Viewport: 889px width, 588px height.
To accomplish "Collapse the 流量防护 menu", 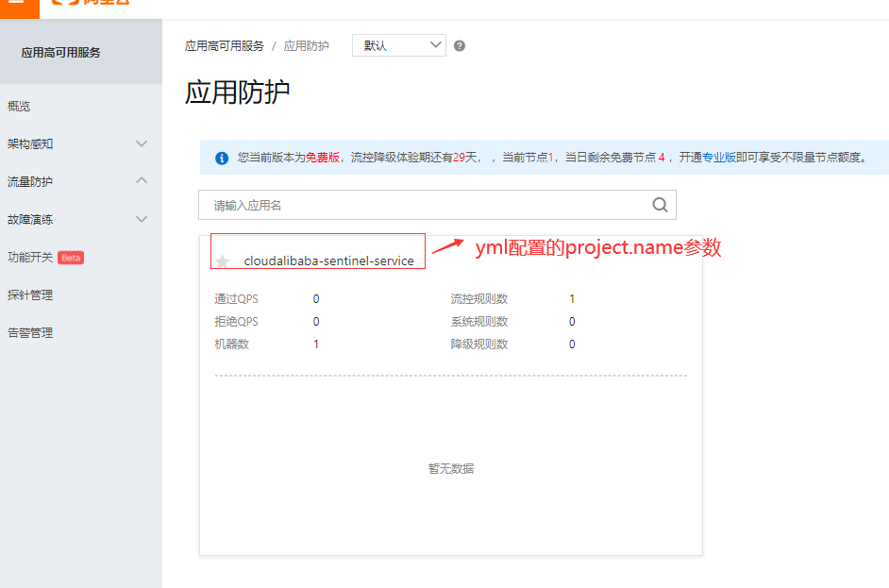I will 81,181.
